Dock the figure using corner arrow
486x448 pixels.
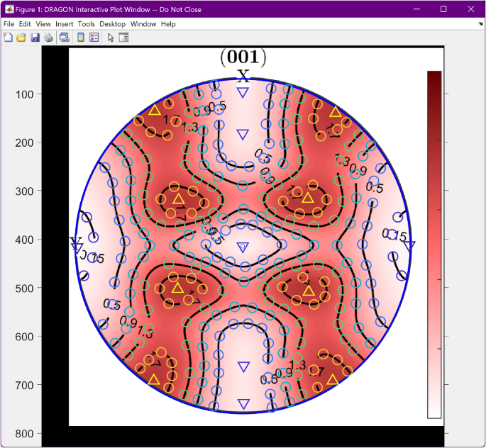(480, 23)
